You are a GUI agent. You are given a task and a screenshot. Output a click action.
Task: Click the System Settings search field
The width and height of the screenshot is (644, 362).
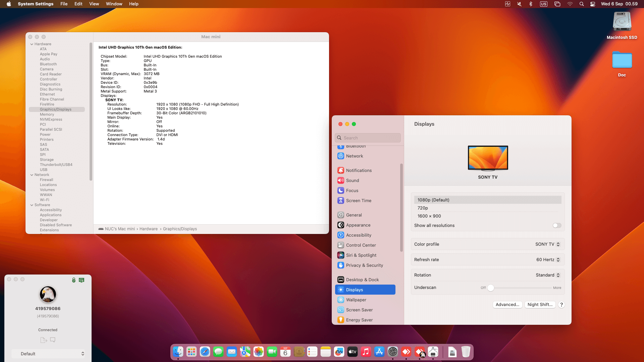[x=368, y=138]
